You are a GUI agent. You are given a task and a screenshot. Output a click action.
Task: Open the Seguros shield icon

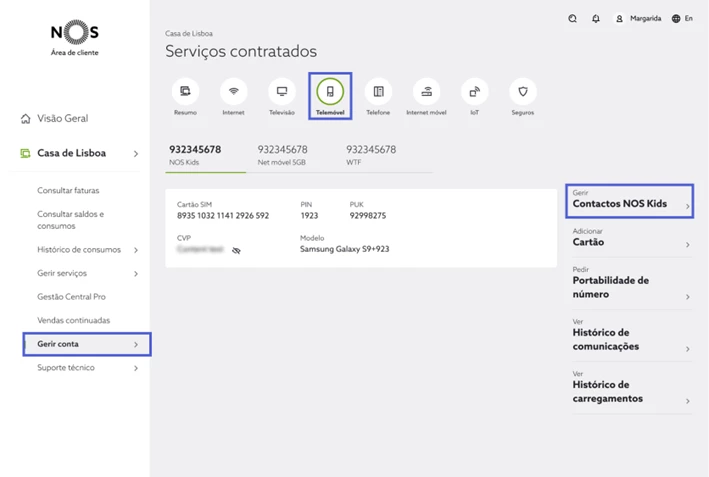pyautogui.click(x=522, y=92)
